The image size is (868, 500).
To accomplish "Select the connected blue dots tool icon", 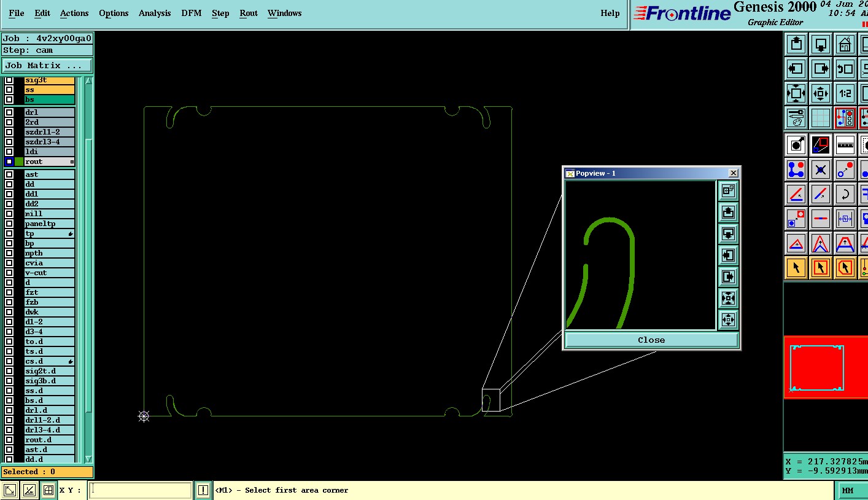I will [x=796, y=170].
